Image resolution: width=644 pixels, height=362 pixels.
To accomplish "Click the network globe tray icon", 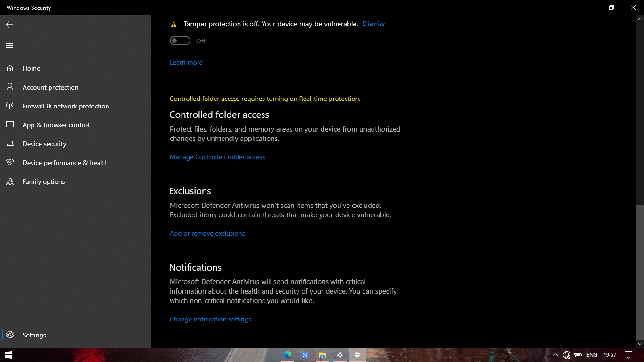I will [x=567, y=355].
